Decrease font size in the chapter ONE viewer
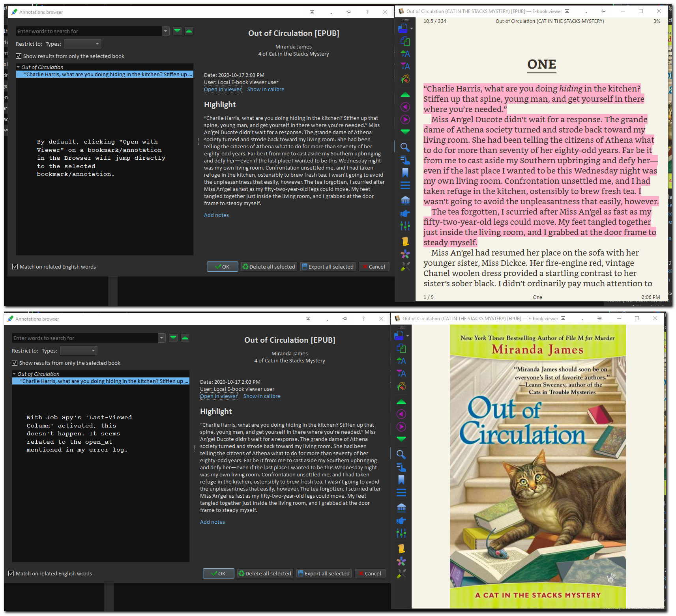This screenshot has height=616, width=676. [405, 66]
